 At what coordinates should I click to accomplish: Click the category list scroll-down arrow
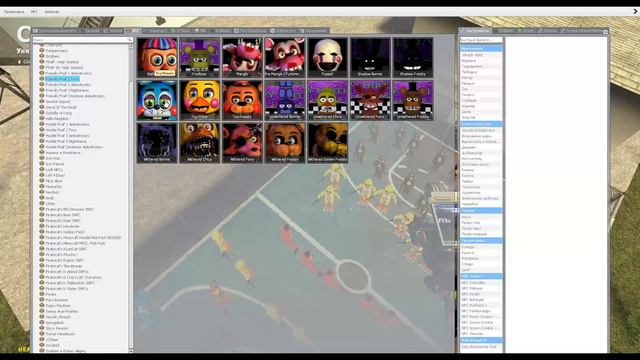[131, 350]
